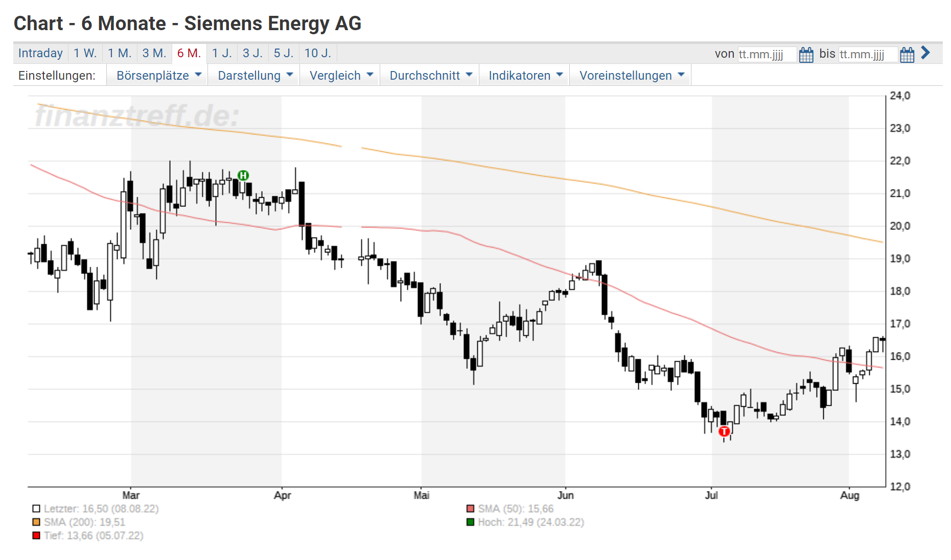The width and height of the screenshot is (951, 560).
Task: Click the 'Mai' x-axis label
Action: coord(422,495)
